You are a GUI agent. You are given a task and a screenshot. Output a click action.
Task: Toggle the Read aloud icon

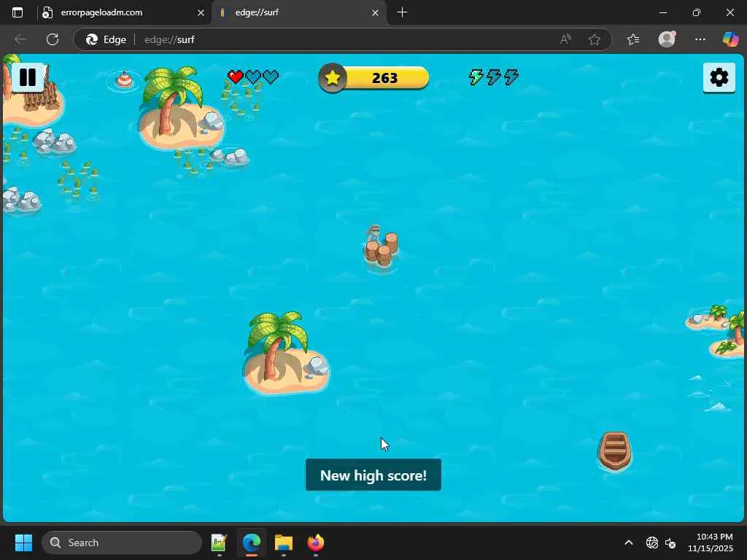click(x=565, y=39)
